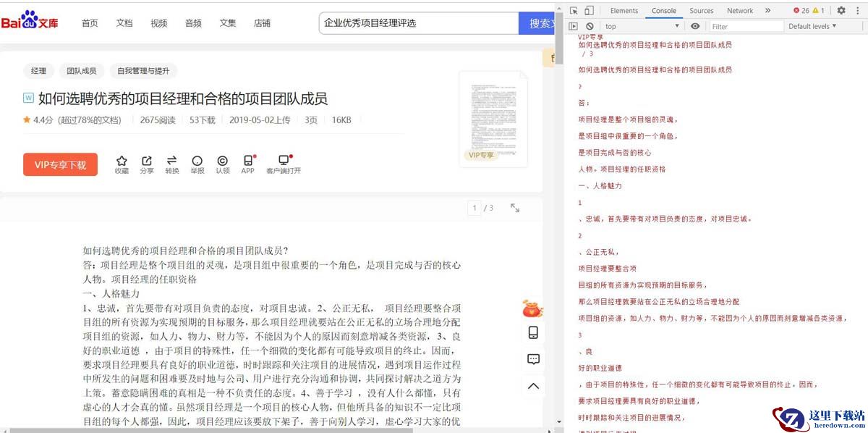This screenshot has height=433, width=868.
Task: Open the Default levels dropdown
Action: click(x=812, y=26)
